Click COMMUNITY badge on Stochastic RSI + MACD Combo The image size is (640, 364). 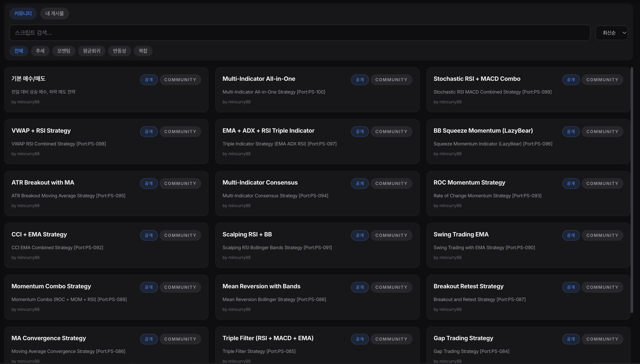tap(602, 80)
